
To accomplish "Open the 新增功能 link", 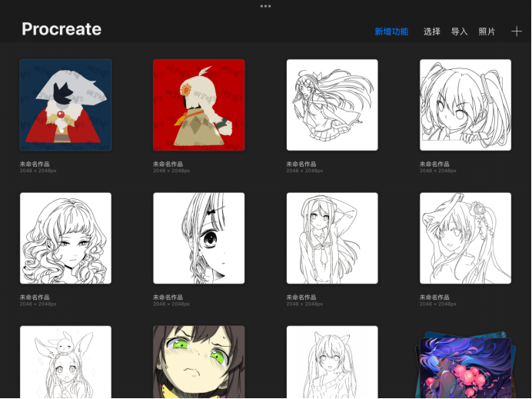I will [391, 32].
